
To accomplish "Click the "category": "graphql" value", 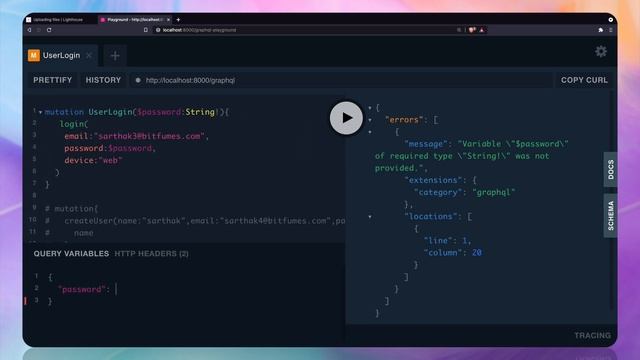I will point(494,192).
